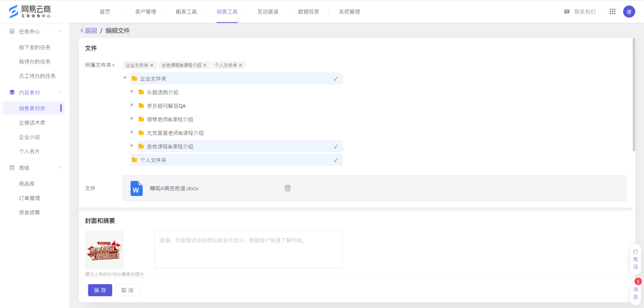
Task: Remove the 个人文件夹 tag
Action: pyautogui.click(x=241, y=65)
